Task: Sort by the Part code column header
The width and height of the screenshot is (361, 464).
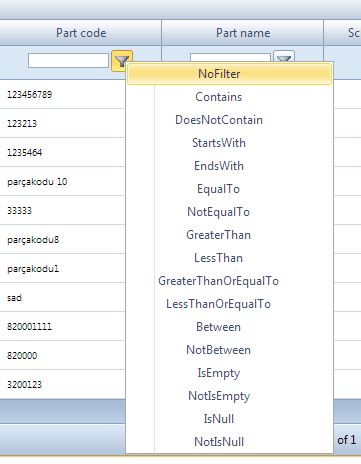Action: pyautogui.click(x=81, y=33)
